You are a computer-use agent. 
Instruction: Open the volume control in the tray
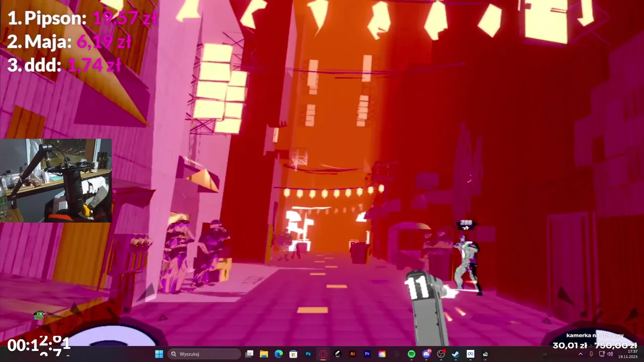[610, 354]
